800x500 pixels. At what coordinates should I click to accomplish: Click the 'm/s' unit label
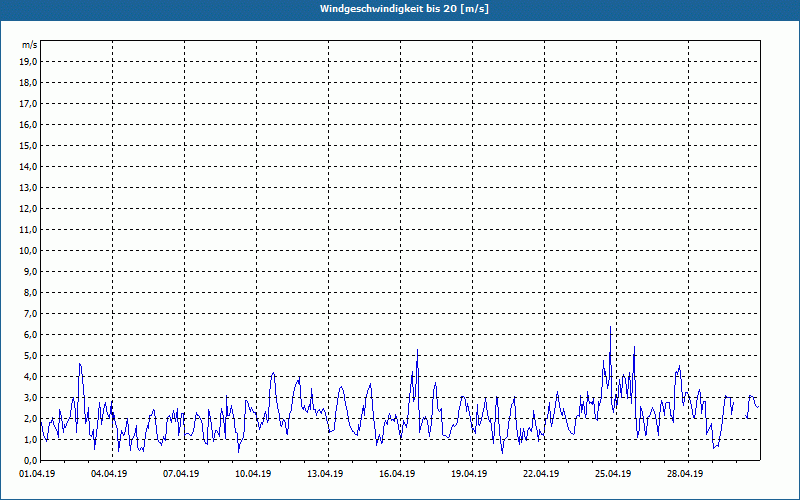pyautogui.click(x=29, y=45)
